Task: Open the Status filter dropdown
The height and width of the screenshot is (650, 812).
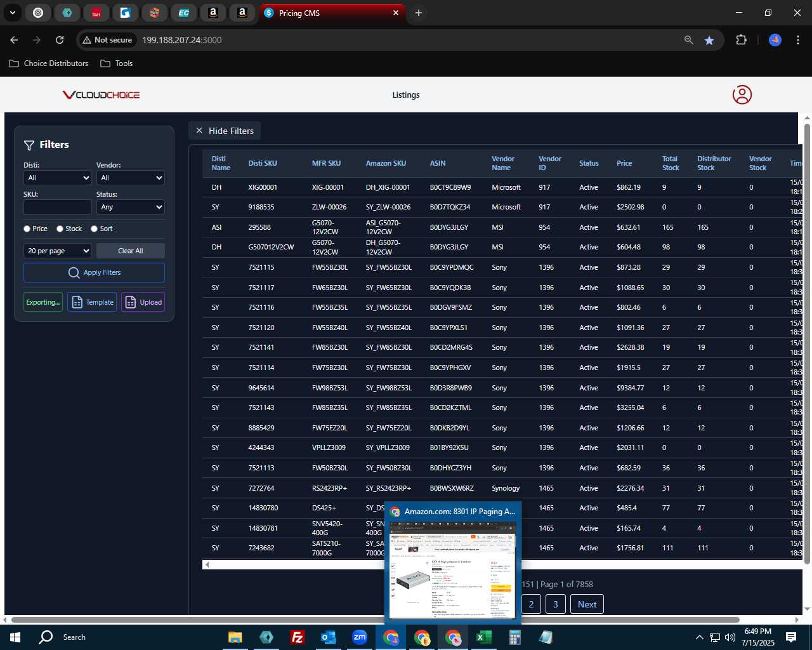Action: click(x=131, y=207)
